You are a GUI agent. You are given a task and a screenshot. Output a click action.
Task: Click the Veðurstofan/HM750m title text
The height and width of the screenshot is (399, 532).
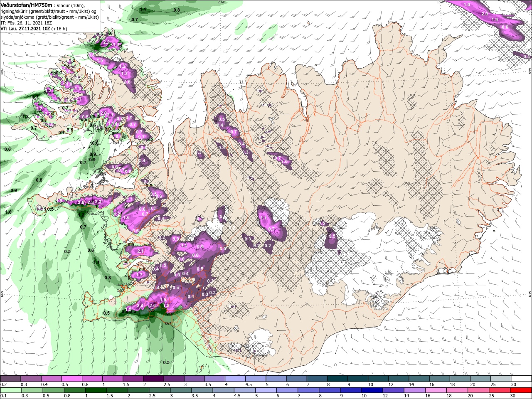(26, 5)
